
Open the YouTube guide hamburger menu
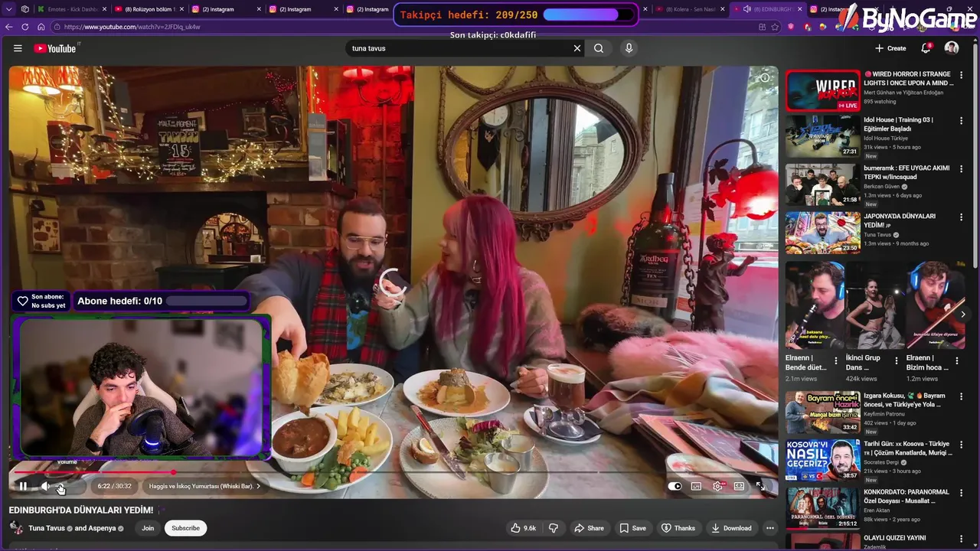click(18, 48)
